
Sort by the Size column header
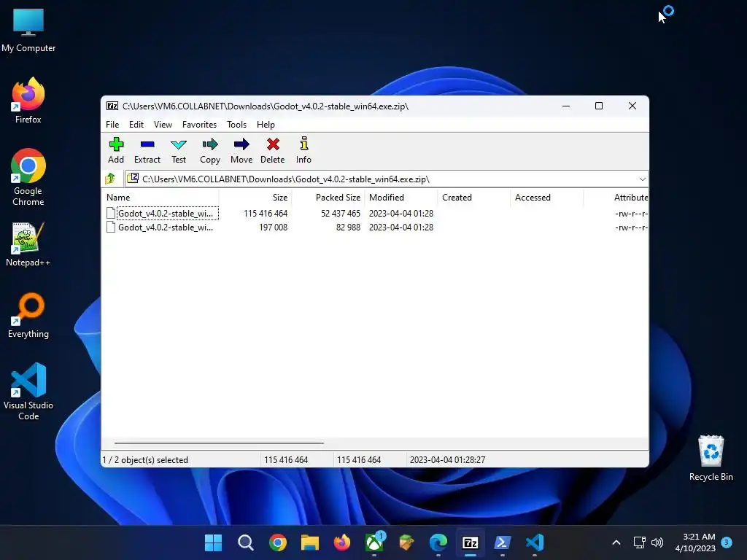(x=255, y=197)
